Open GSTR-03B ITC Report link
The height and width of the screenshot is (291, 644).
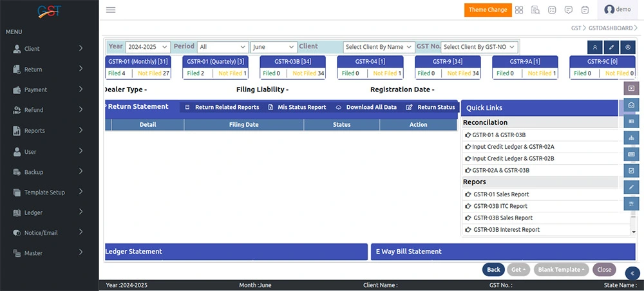(500, 206)
